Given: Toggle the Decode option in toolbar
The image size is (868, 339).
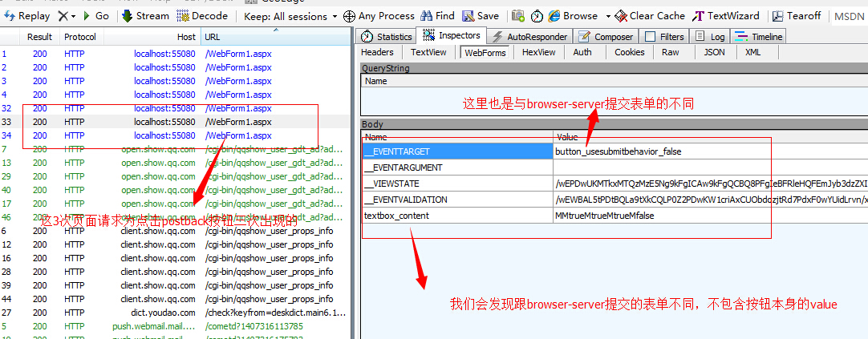Looking at the screenshot, I should tap(202, 16).
